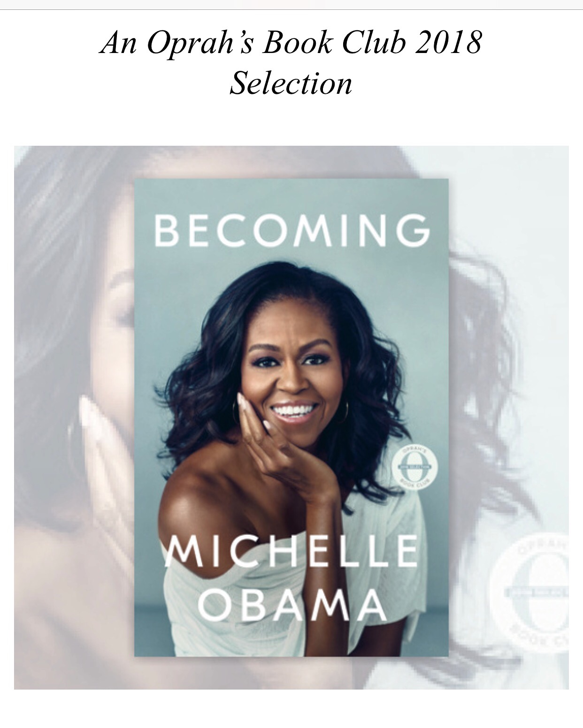Select the "BECOMING" title text on cover

[x=292, y=230]
